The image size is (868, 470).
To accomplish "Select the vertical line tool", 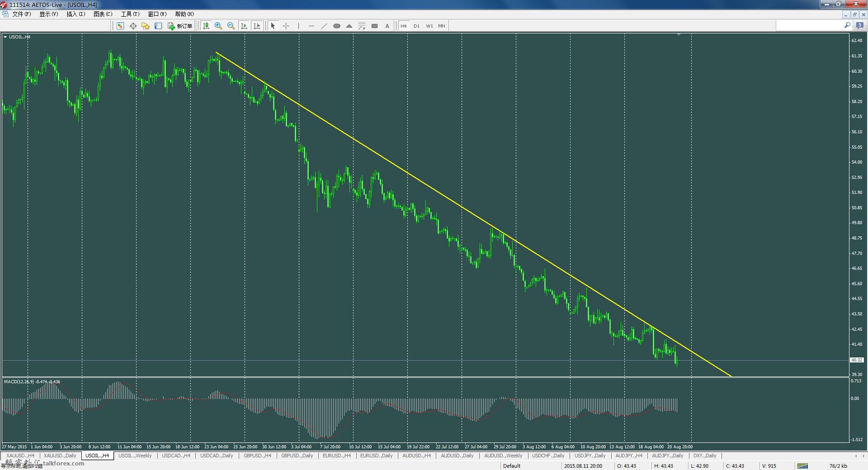I will (298, 26).
